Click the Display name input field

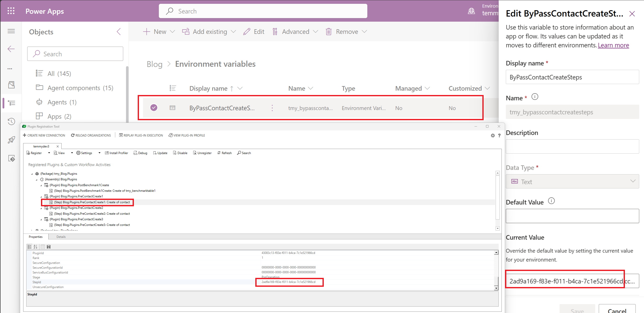click(572, 77)
